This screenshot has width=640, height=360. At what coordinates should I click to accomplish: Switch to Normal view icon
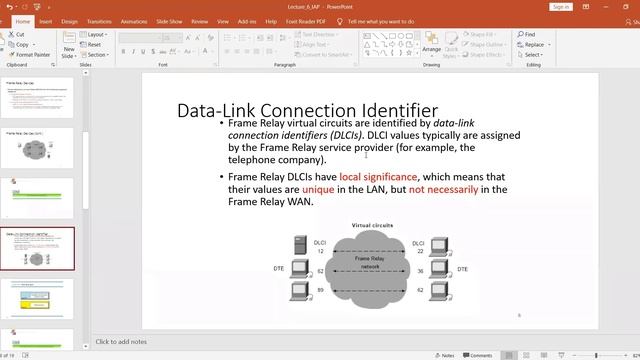pos(509,356)
